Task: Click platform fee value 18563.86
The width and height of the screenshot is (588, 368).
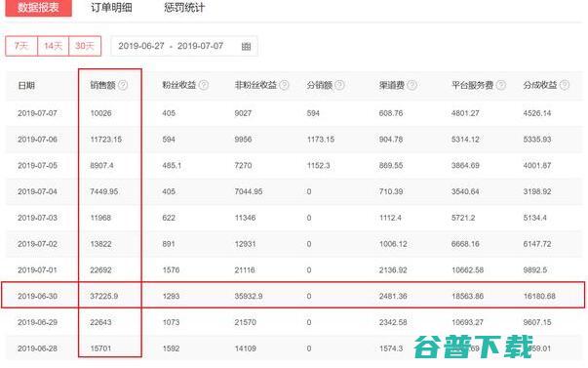Action: 468,297
